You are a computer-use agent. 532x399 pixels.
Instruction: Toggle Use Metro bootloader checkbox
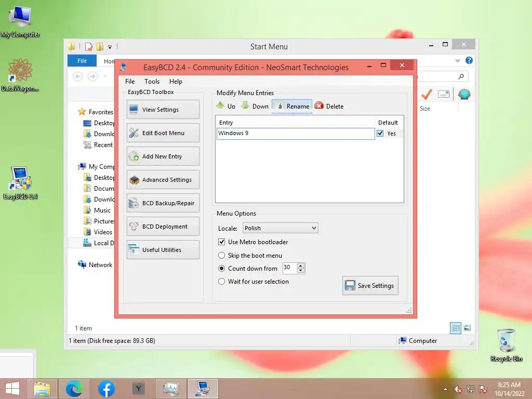coord(221,242)
